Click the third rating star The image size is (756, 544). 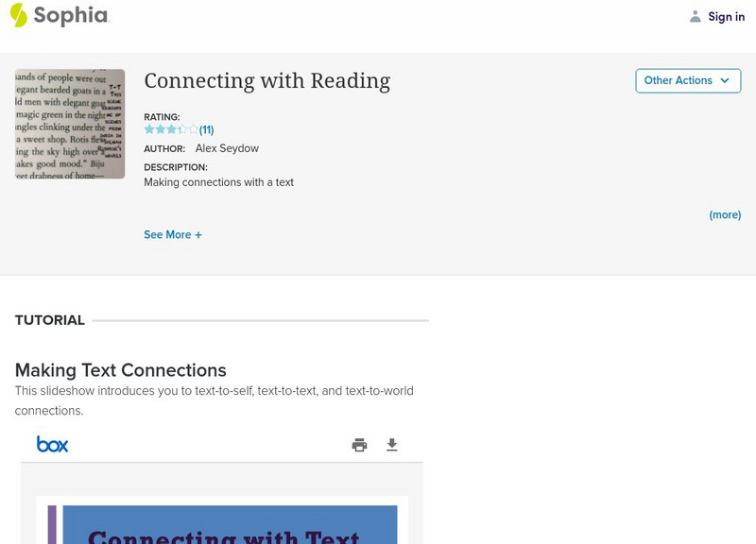[171, 129]
